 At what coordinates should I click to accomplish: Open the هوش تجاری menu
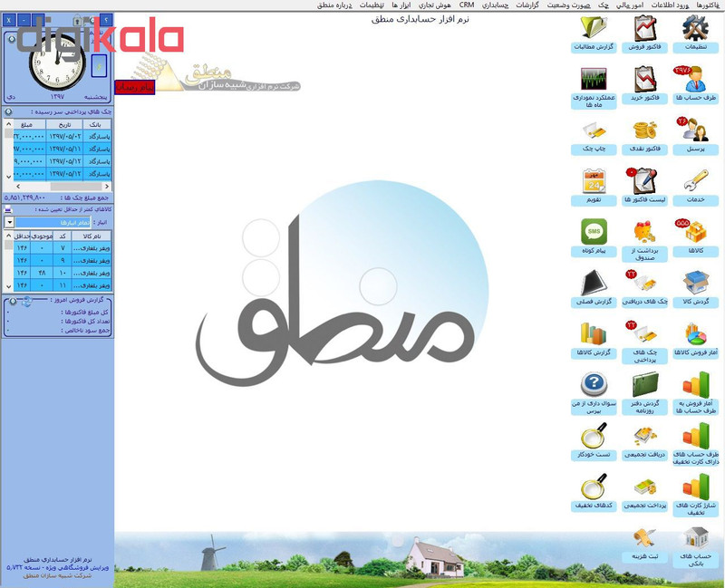[x=435, y=5]
